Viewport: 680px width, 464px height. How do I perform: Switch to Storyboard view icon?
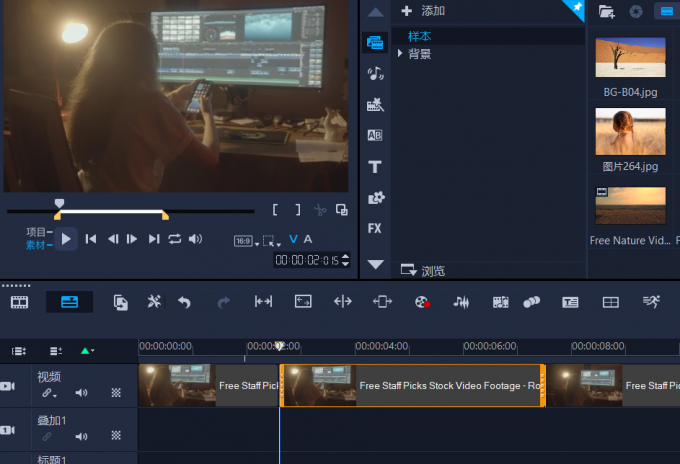20,302
